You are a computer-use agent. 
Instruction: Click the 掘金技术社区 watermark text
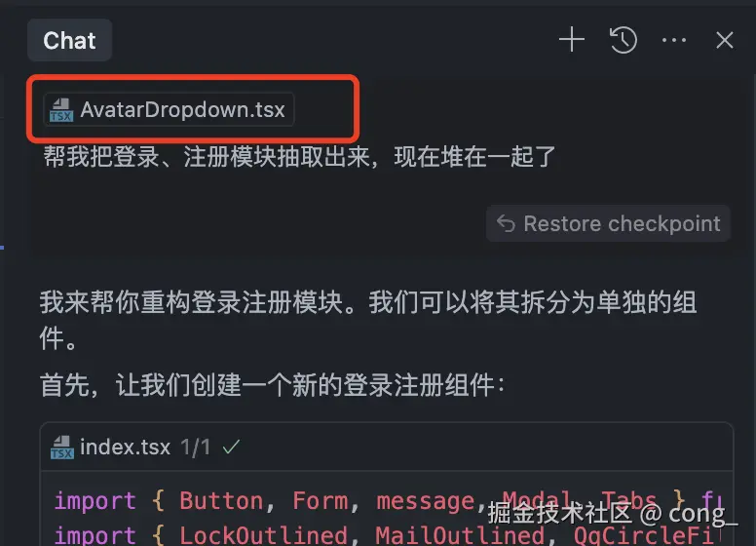point(559,513)
